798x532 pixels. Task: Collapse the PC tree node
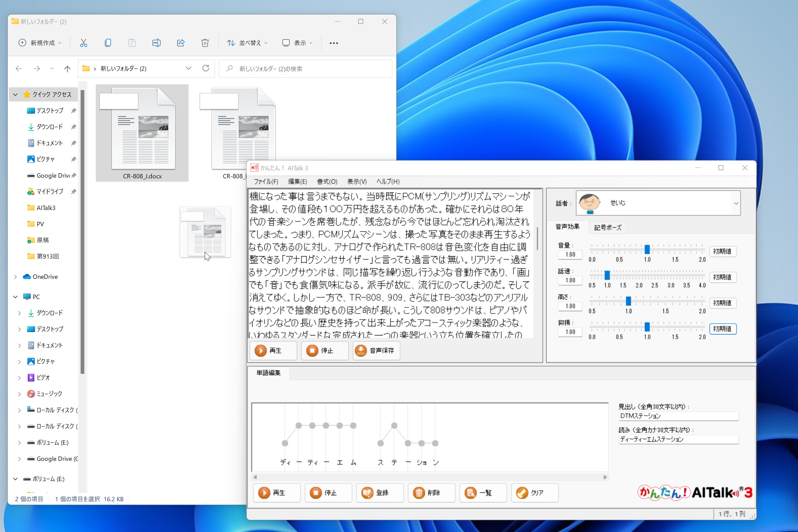tap(15, 297)
